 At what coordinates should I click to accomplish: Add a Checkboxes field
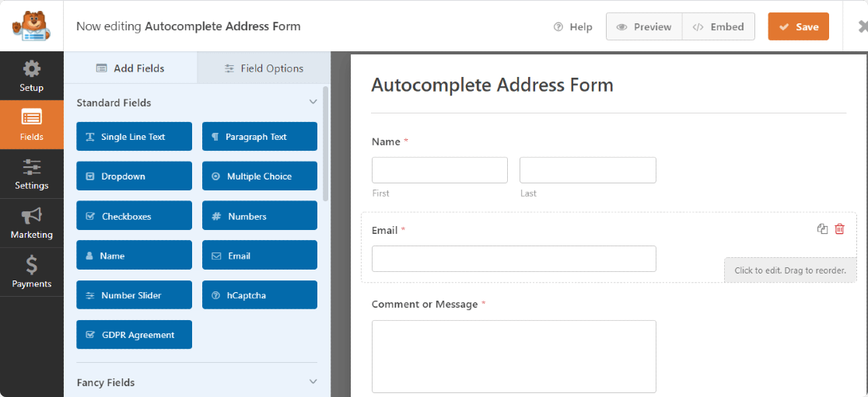(134, 216)
